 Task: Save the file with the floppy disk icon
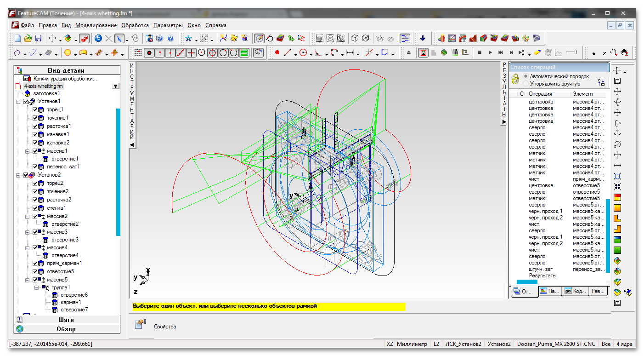click(x=39, y=39)
